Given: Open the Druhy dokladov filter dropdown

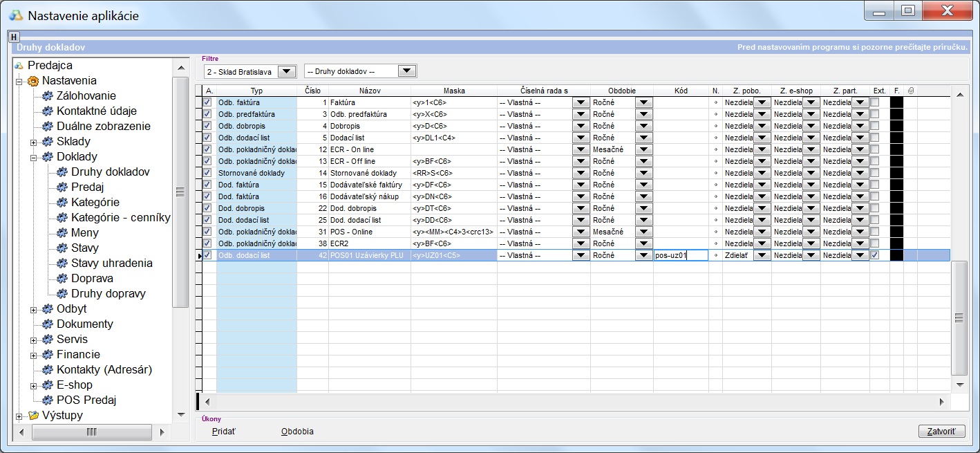Looking at the screenshot, I should tap(408, 71).
